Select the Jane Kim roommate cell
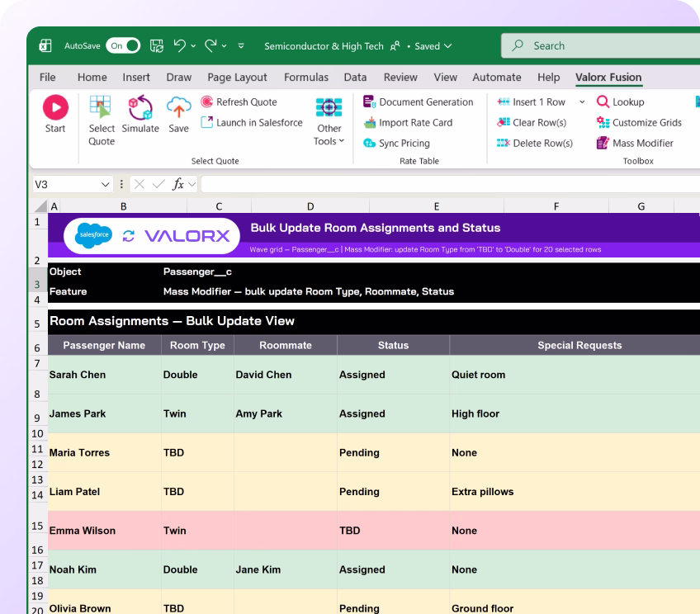Viewport: 700px width, 614px height. [x=286, y=569]
